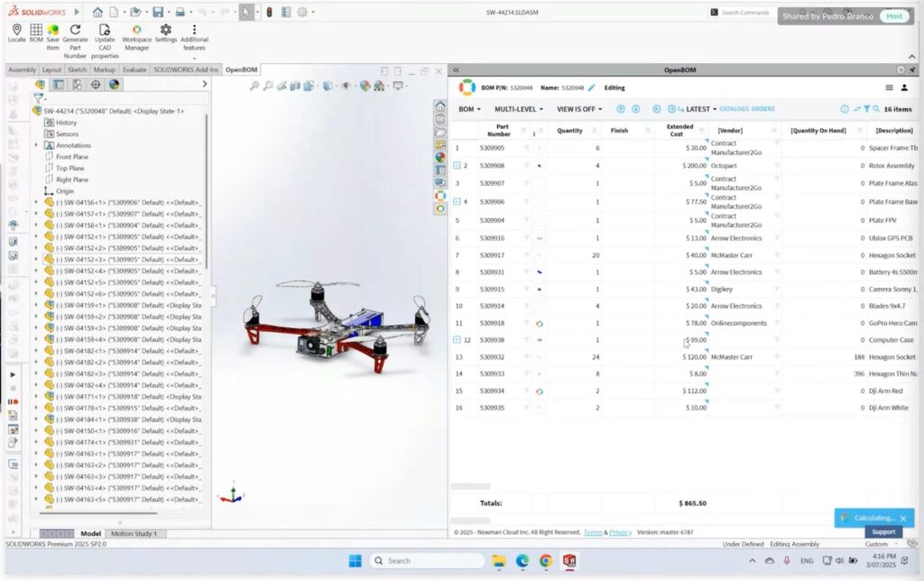Click the Save disk icon in top toolbar
This screenshot has width=924, height=581.
click(x=157, y=12)
